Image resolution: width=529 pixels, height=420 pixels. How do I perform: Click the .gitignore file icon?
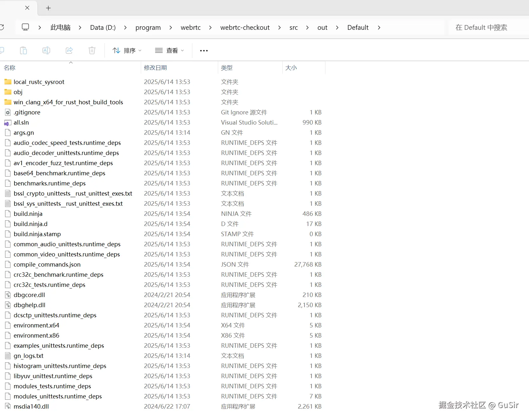coord(8,112)
